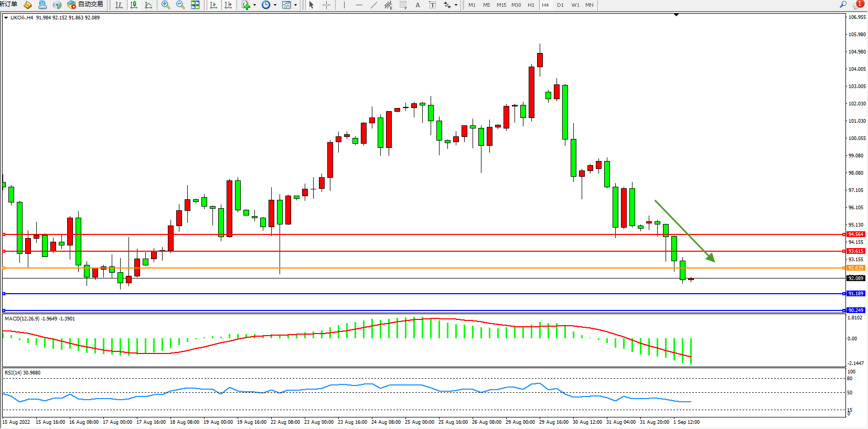
Task: Click the tile windows icon
Action: (195, 5)
